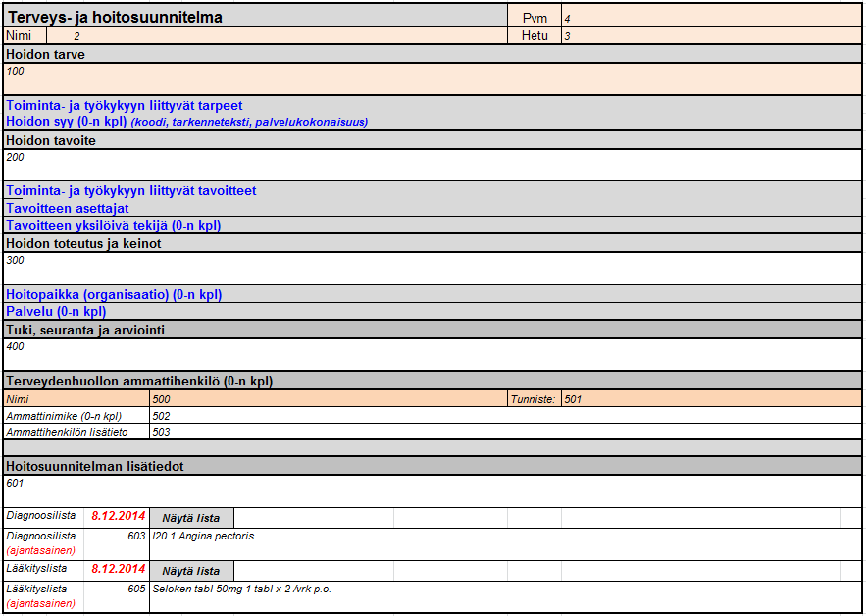Click the Lääkityslista date 8.12.2014

tap(119, 569)
